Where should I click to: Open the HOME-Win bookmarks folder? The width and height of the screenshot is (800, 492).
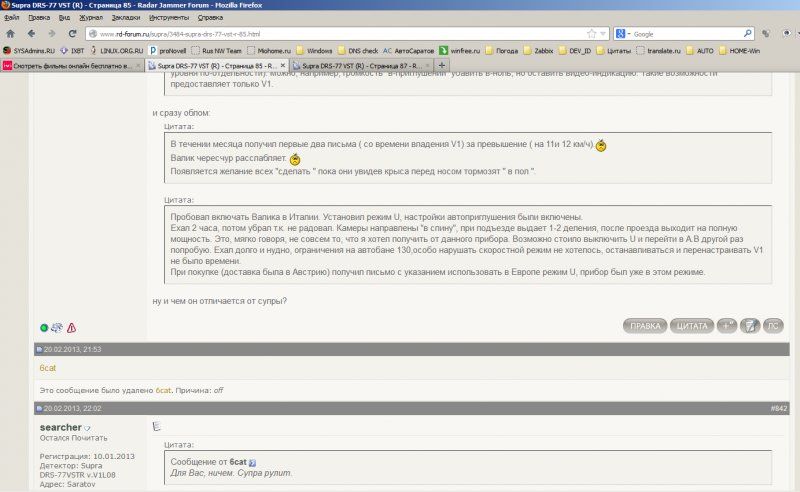pyautogui.click(x=739, y=51)
